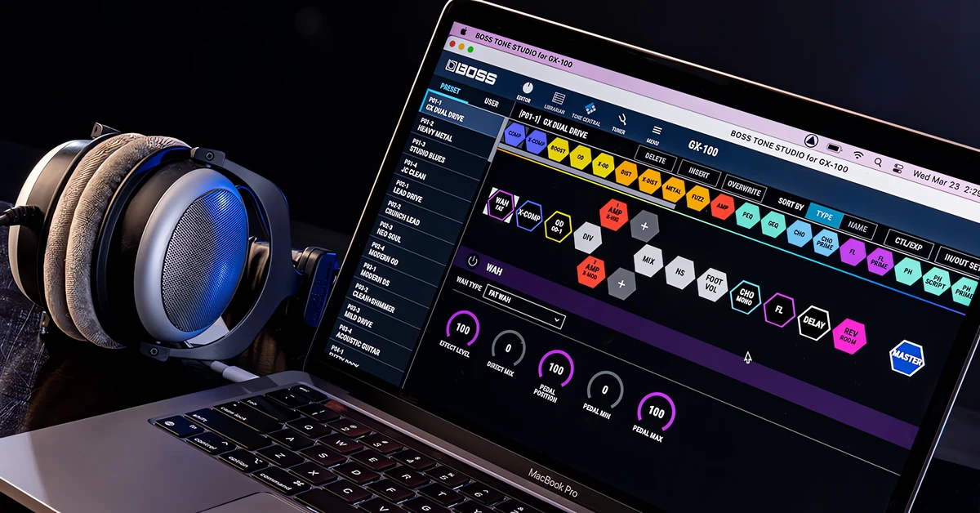Adjust the PEDAL MIN knob
980x513 pixels.
604,390
